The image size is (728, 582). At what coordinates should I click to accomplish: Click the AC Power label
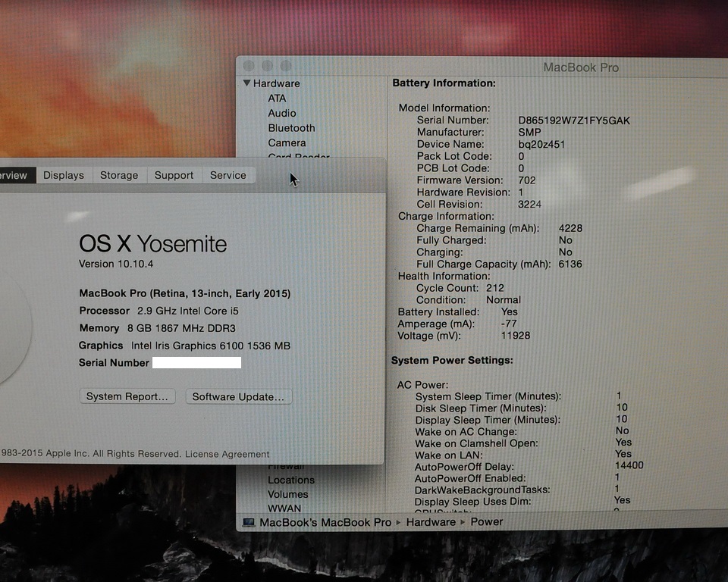[x=422, y=385]
